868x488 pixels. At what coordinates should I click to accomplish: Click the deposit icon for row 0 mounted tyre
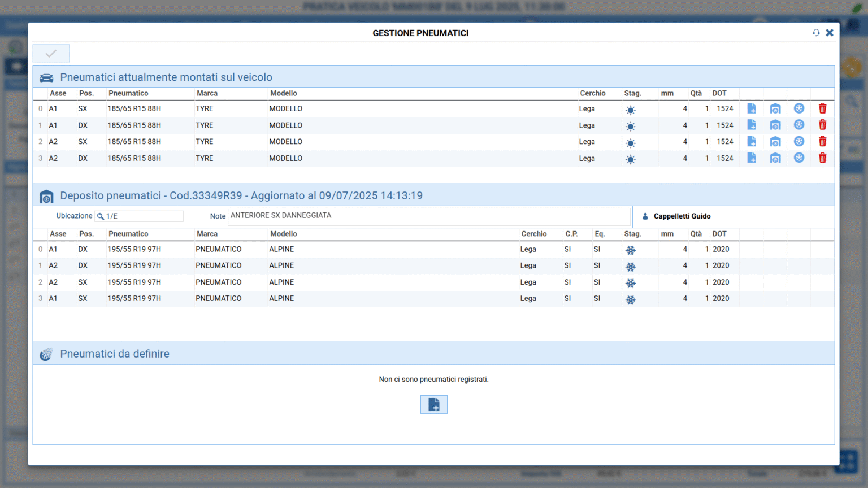(775, 108)
